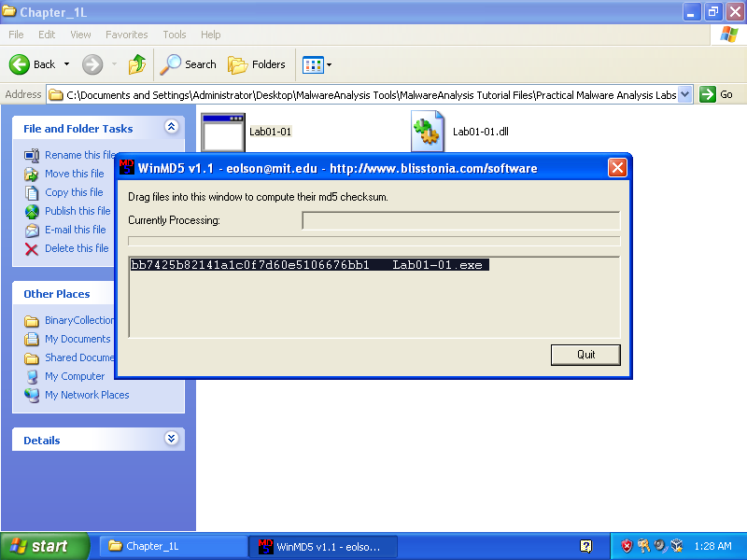Collapse the File and Folder Tasks panel
747x560 pixels.
[x=171, y=127]
